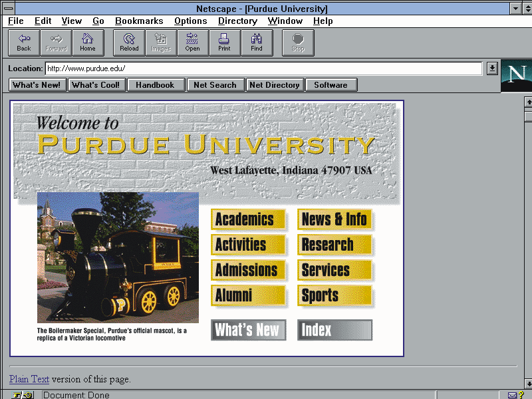The image size is (532, 399).
Task: Click the Boilermaker Special locomotive photo
Action: (118, 257)
